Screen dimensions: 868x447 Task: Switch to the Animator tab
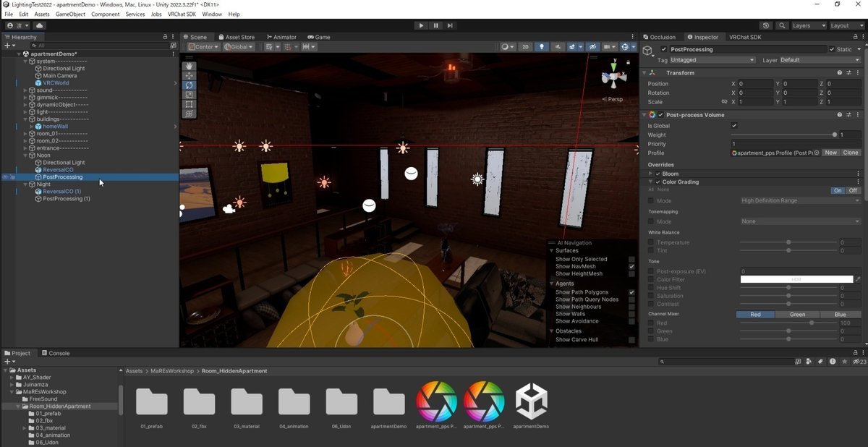click(x=281, y=37)
